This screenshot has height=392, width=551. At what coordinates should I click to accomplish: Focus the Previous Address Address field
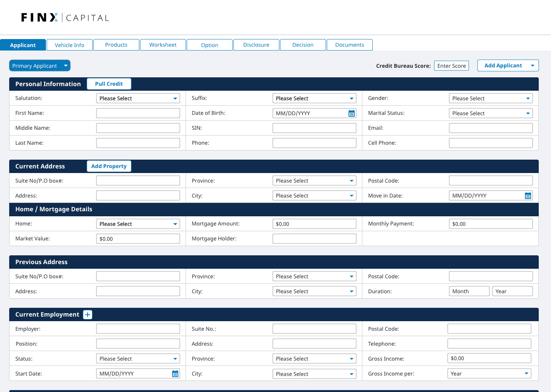coord(138,291)
